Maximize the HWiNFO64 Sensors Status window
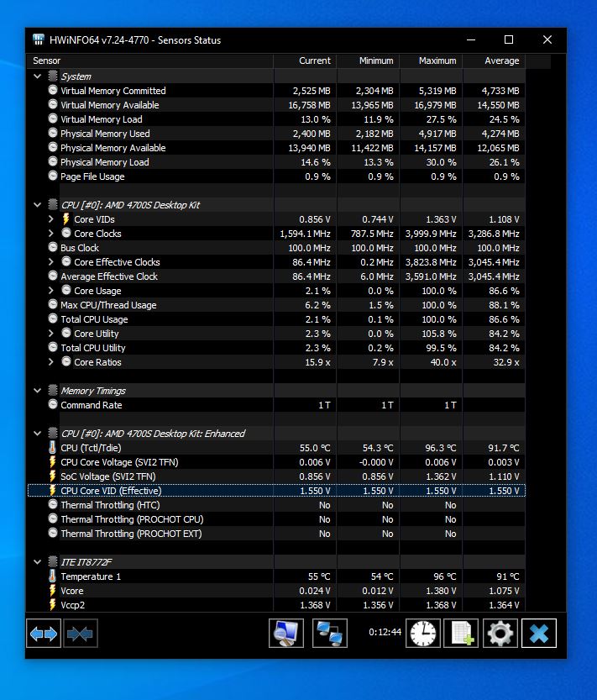597x700 pixels. pos(509,39)
